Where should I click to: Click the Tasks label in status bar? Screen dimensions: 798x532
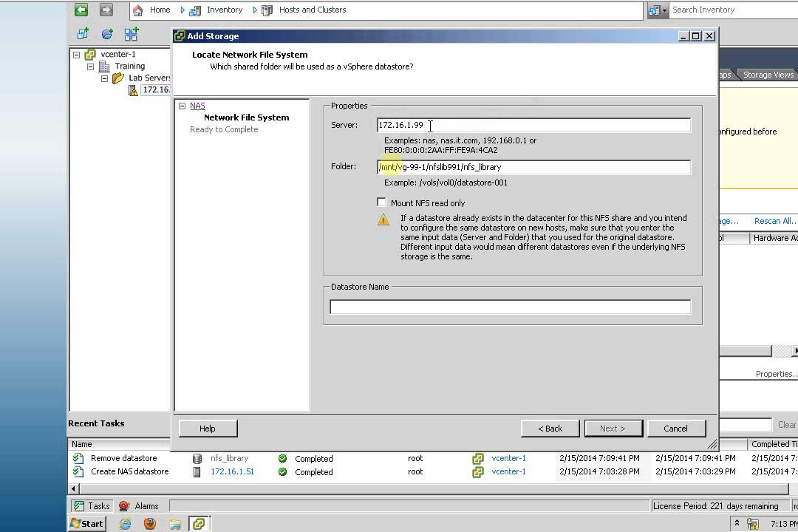pos(99,505)
